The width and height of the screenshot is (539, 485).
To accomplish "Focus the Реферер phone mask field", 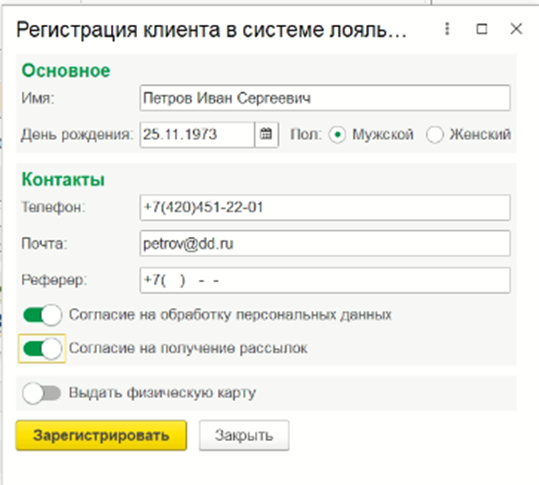I will click(x=325, y=280).
